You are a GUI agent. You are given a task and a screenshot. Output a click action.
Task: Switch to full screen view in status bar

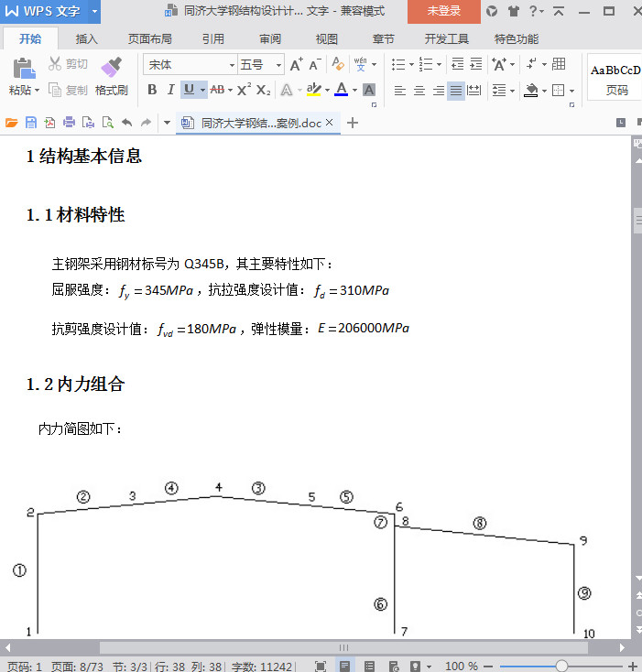tap(321, 666)
